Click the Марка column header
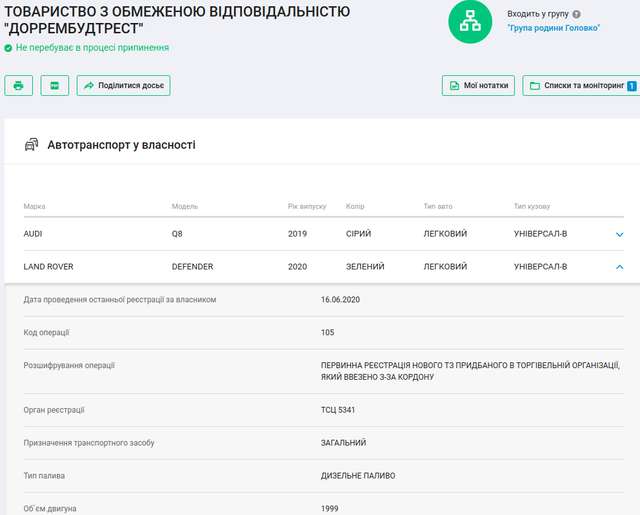This screenshot has height=515, width=640. 35,206
